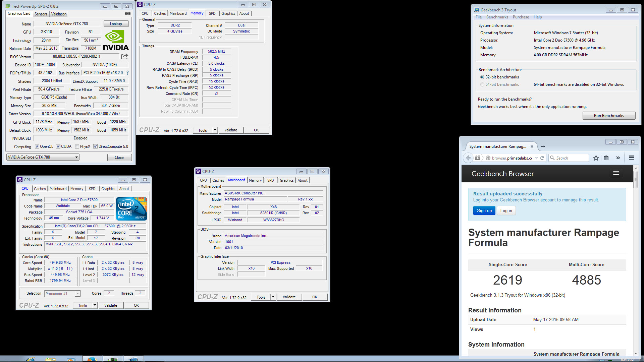Open the Caches tab in the CPU-Z CPU window

(40, 189)
